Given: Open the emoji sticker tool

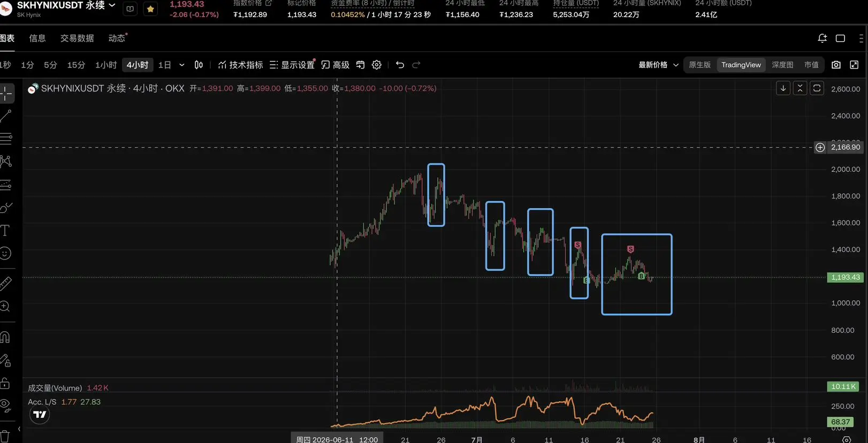Looking at the screenshot, I should pyautogui.click(x=5, y=253).
